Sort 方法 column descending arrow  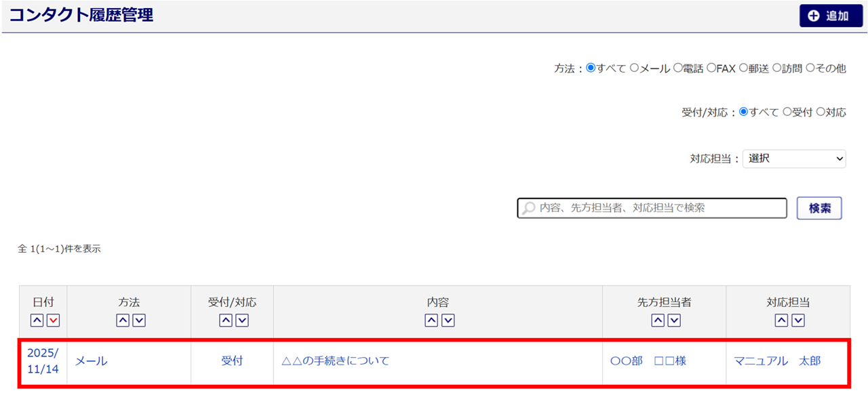[139, 320]
